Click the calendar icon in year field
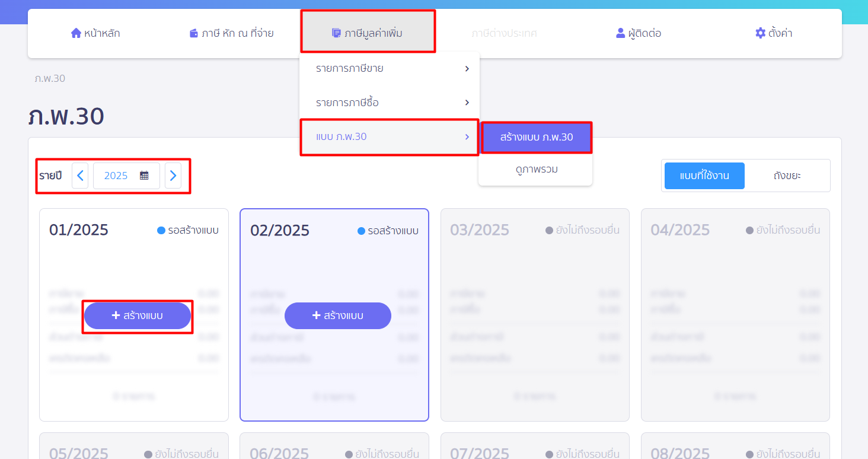This screenshot has width=868, height=459. (144, 176)
